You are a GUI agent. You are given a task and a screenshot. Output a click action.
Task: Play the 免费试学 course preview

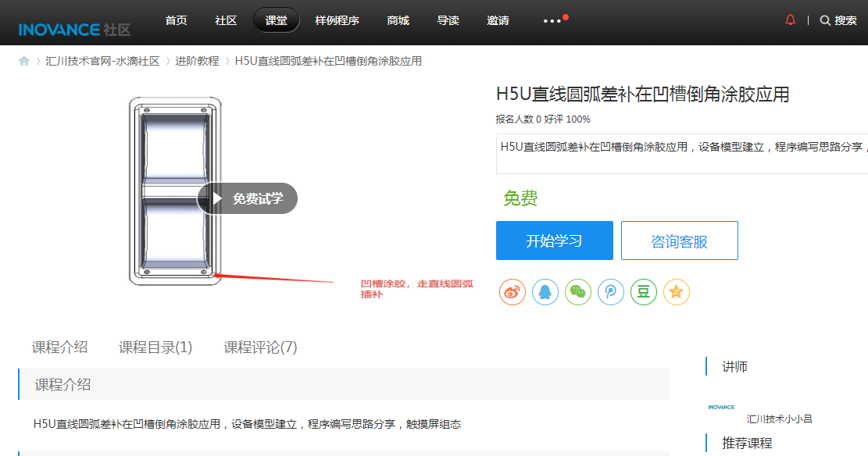click(247, 198)
